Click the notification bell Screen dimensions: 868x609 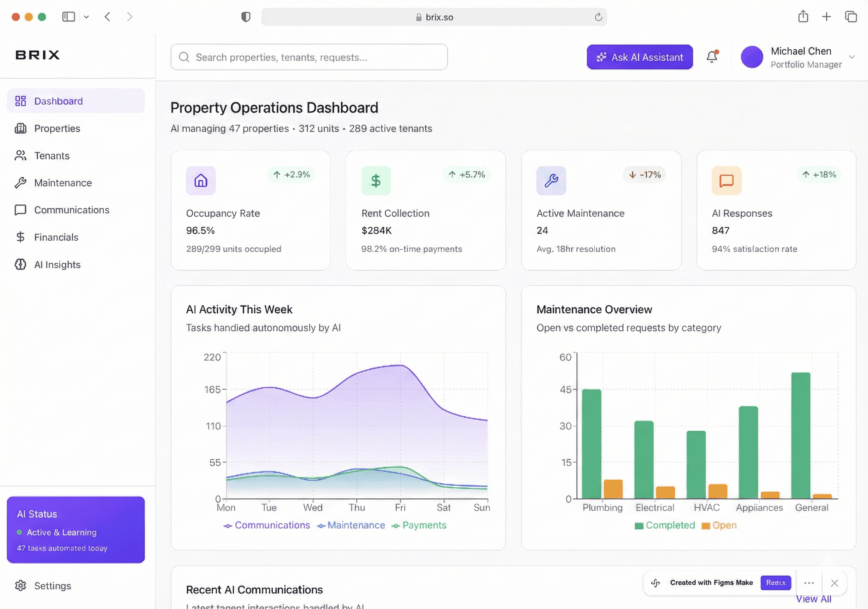point(712,57)
